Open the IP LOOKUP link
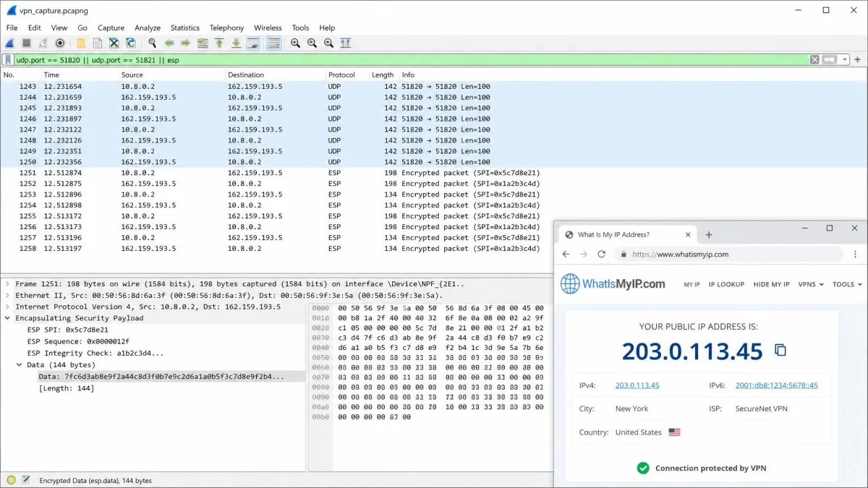This screenshot has width=868, height=488. coord(726,284)
